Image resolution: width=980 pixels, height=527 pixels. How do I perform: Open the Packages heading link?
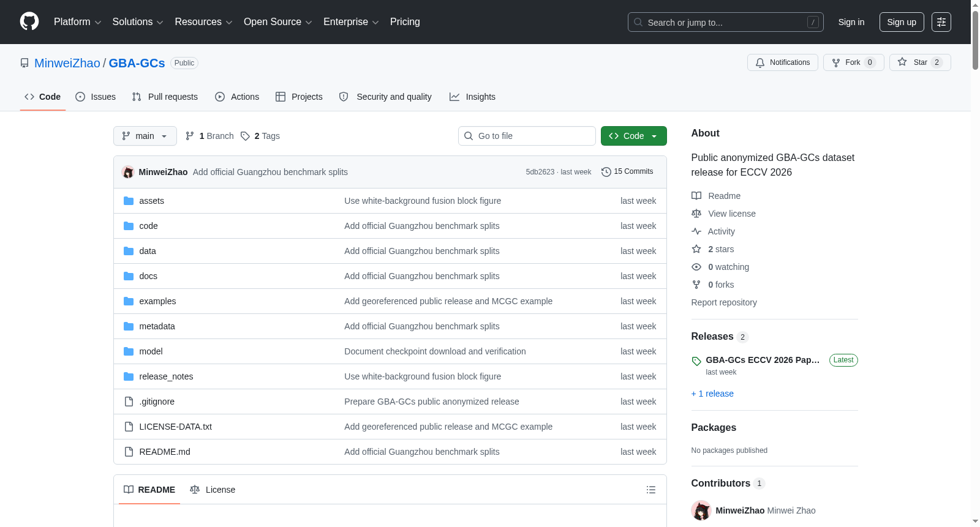coord(714,428)
